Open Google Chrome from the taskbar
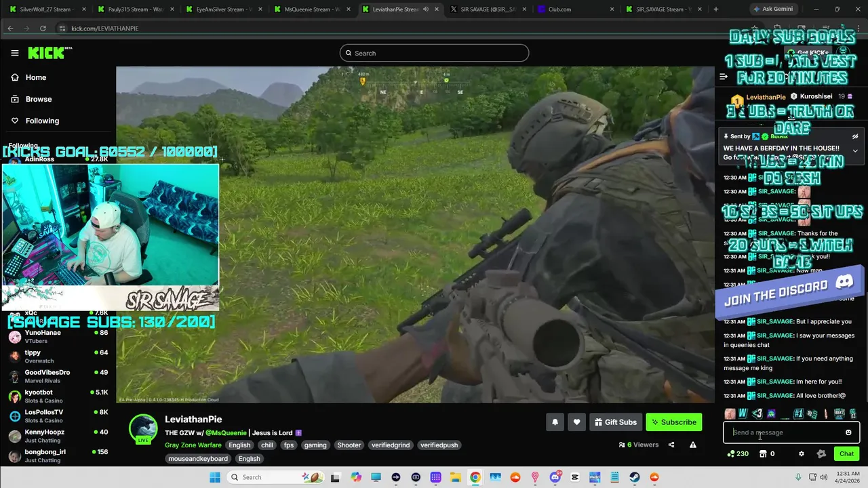Screen dimensions: 868x488 tap(475, 477)
